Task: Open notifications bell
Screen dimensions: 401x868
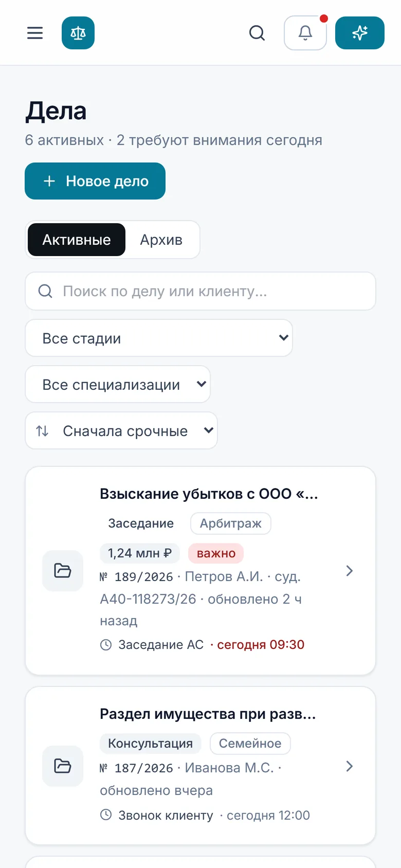Action: (305, 33)
